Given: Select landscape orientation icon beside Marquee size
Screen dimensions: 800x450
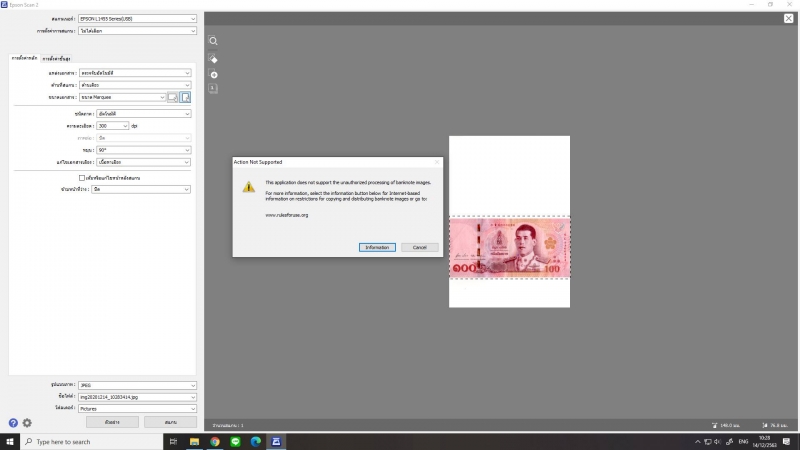Looking at the screenshot, I should (173, 97).
